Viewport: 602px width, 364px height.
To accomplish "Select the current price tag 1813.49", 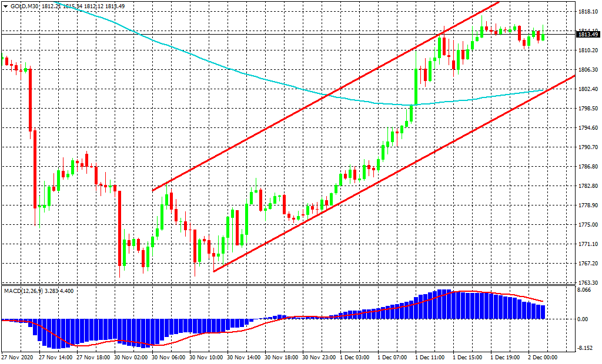I will [x=588, y=35].
